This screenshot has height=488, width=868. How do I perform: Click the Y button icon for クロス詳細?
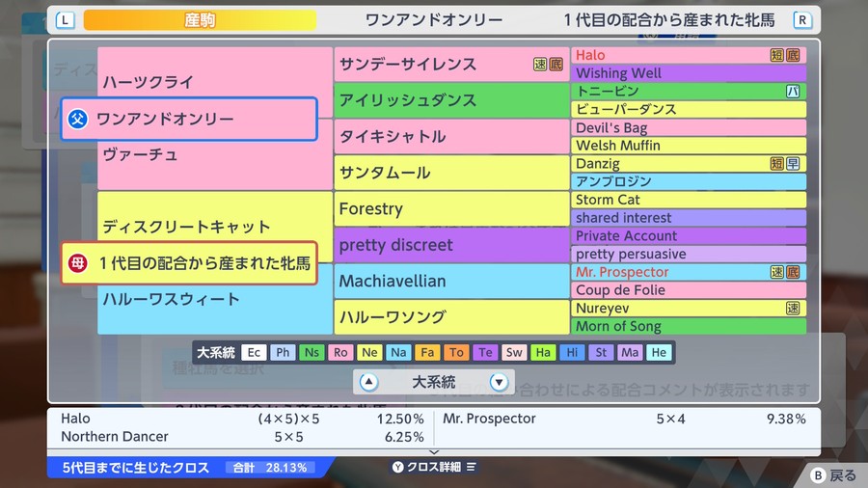[x=397, y=467]
